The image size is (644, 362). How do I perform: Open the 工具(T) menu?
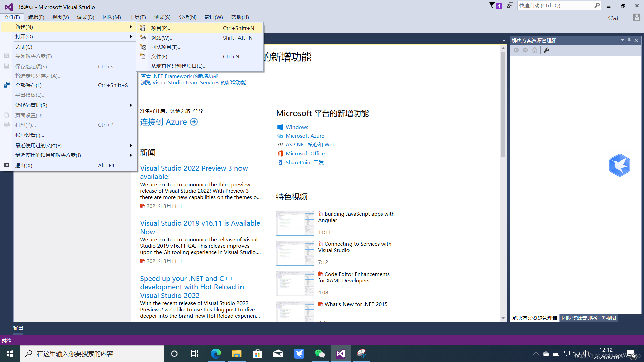[138, 17]
